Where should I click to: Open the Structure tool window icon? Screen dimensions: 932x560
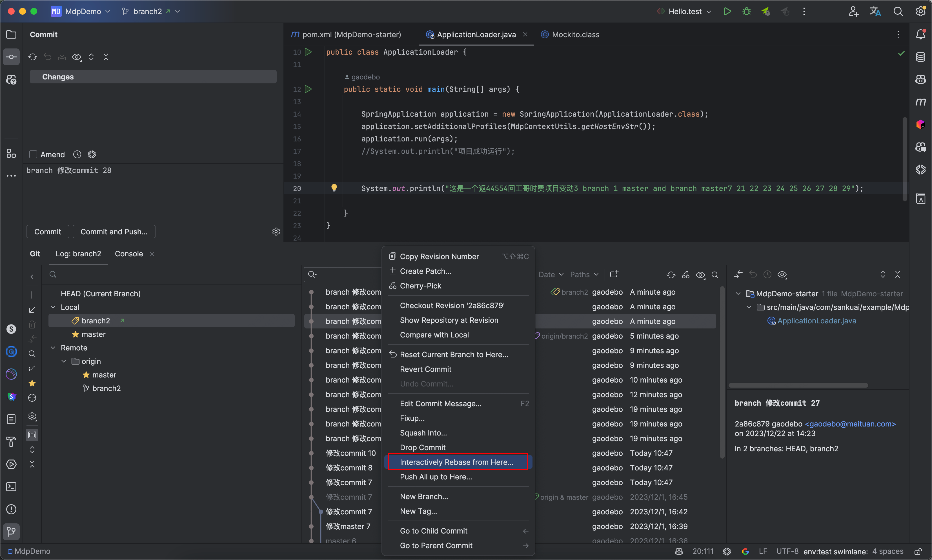coord(11,153)
